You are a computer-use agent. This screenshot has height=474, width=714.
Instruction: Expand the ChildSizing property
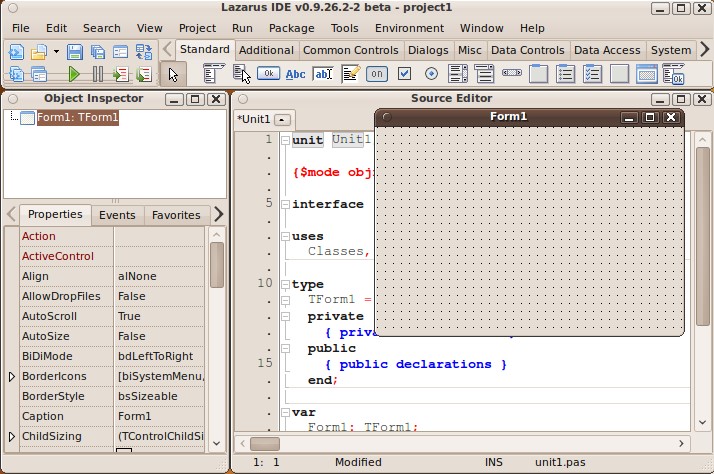point(12,437)
